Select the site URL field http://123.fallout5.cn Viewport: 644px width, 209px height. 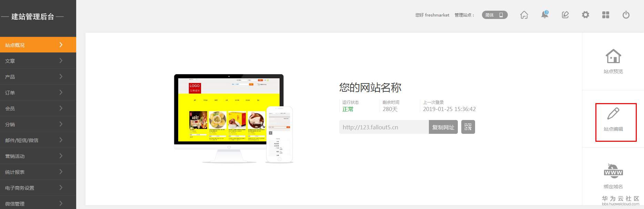click(x=384, y=127)
